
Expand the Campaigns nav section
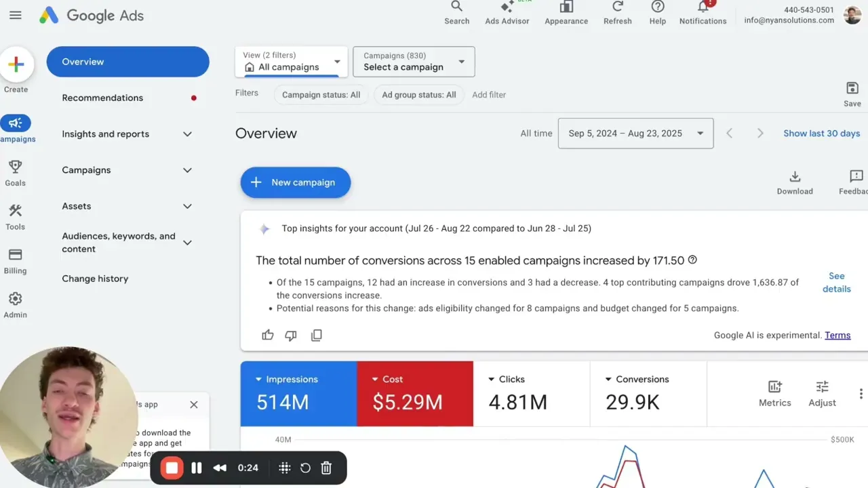tap(188, 170)
